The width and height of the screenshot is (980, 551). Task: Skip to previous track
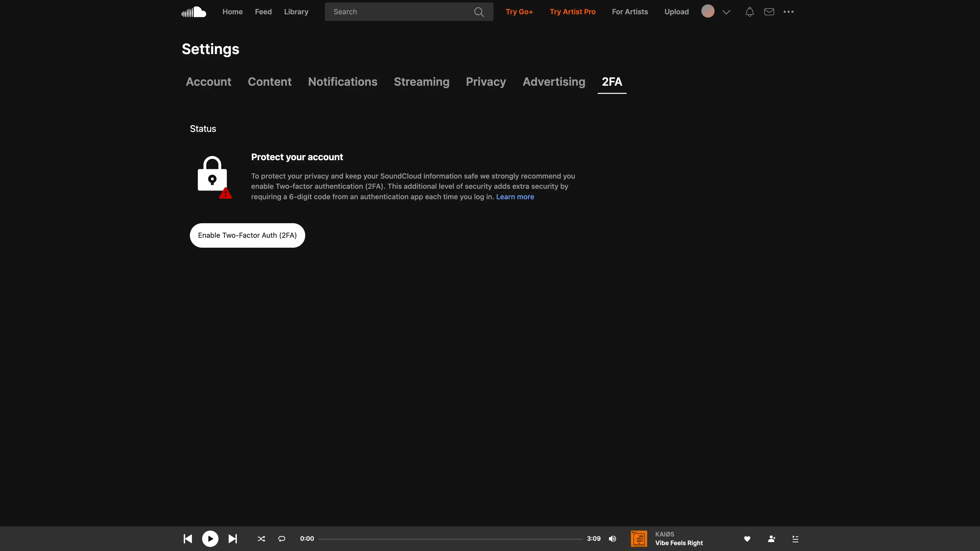click(188, 539)
